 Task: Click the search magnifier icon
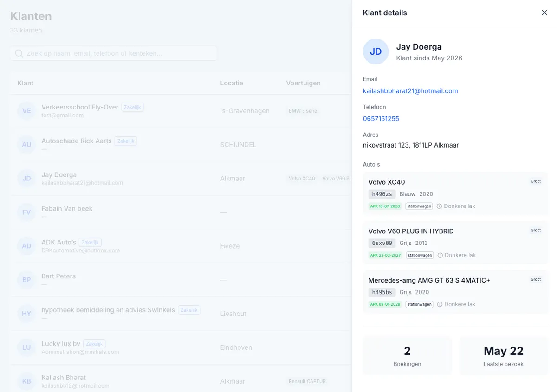click(x=19, y=53)
